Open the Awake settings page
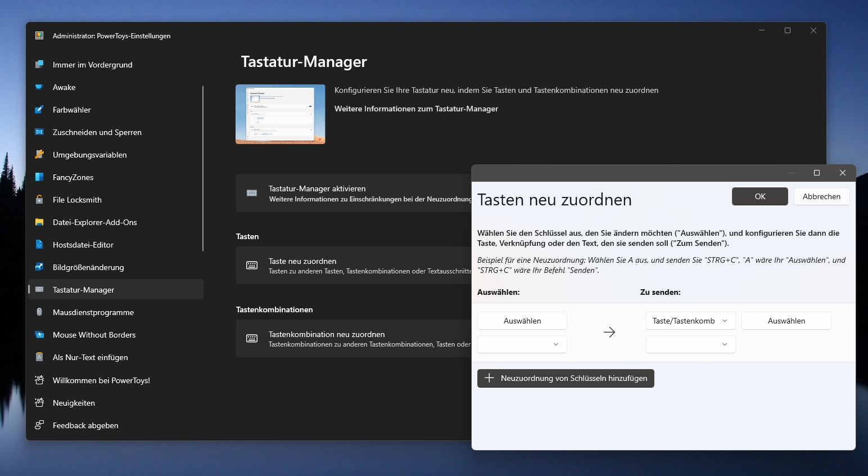 click(116, 87)
